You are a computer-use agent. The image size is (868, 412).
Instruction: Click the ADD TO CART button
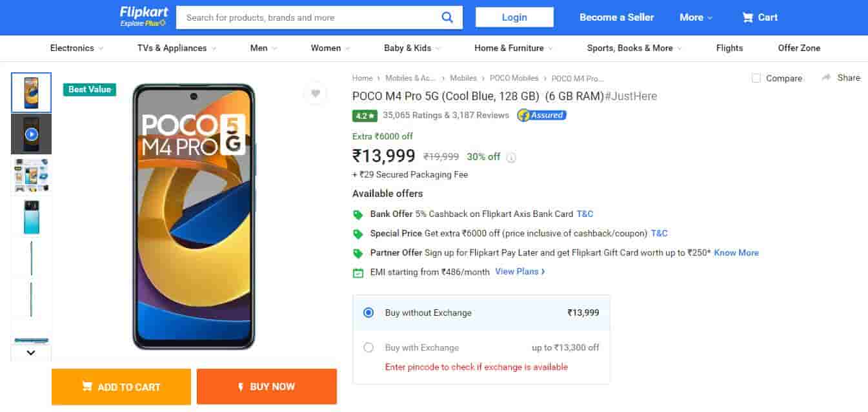point(121,386)
